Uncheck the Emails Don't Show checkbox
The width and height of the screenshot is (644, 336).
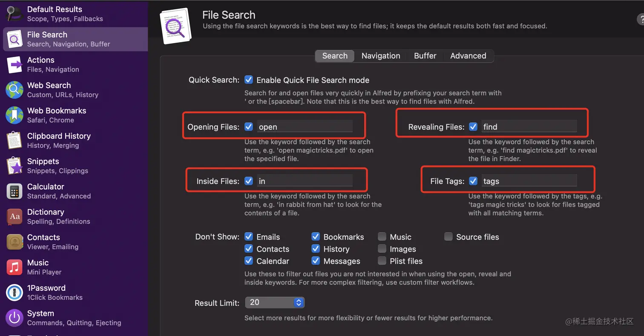click(249, 237)
